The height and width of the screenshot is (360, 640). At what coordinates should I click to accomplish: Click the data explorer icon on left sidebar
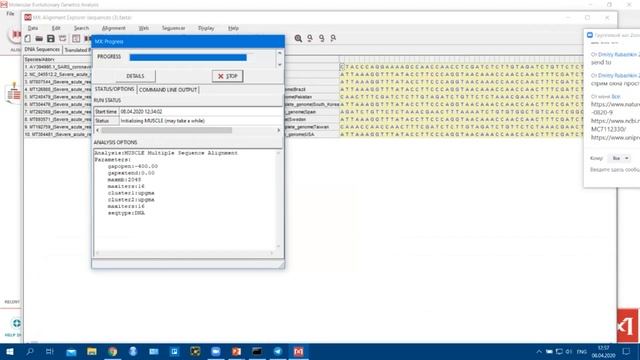point(14,93)
